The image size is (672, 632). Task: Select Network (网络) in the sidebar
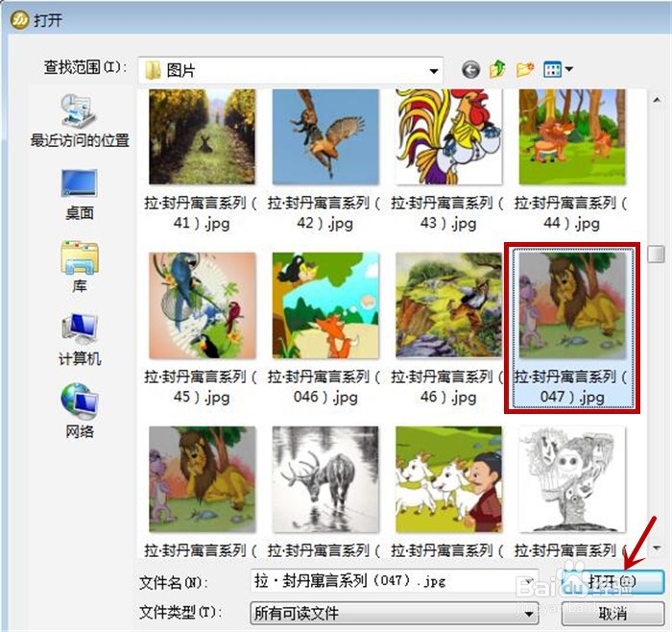(80, 412)
